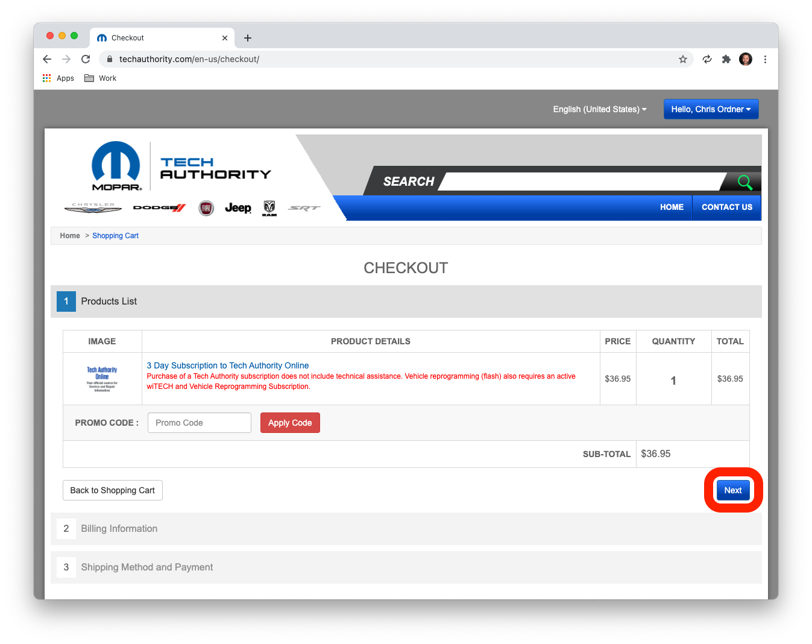The image size is (812, 644).
Task: Click the Dodge brand logo
Action: point(160,208)
